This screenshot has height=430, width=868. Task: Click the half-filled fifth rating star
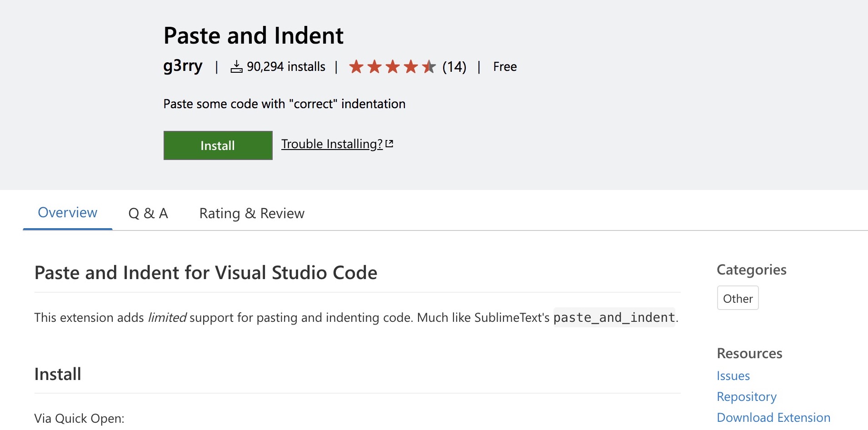429,67
